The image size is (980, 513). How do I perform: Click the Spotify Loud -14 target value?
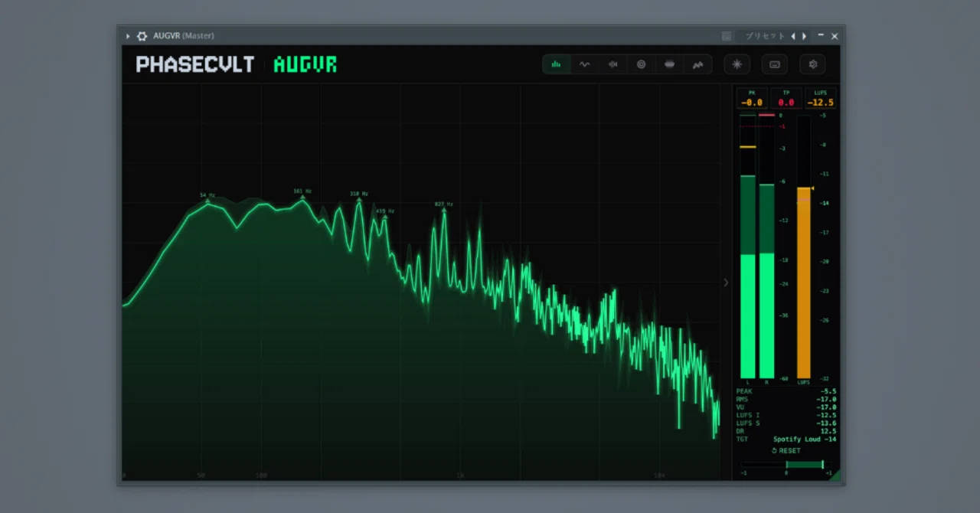click(x=805, y=439)
